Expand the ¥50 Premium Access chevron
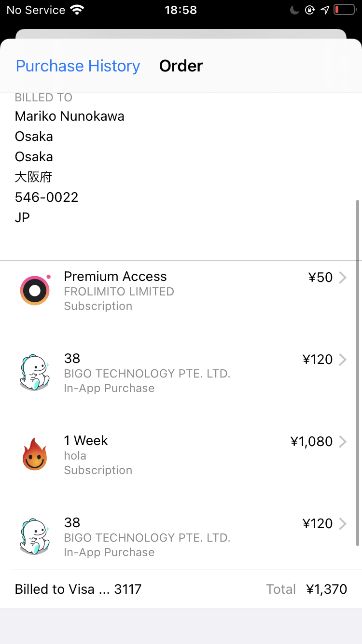The image size is (362, 644). [x=343, y=278]
